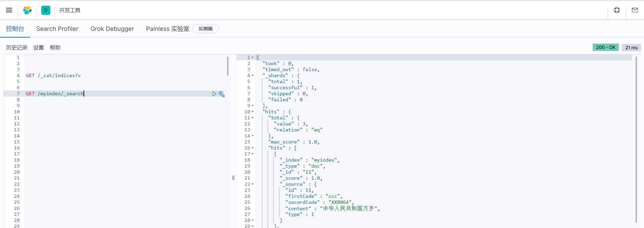Open 历史记录 history

[x=17, y=48]
